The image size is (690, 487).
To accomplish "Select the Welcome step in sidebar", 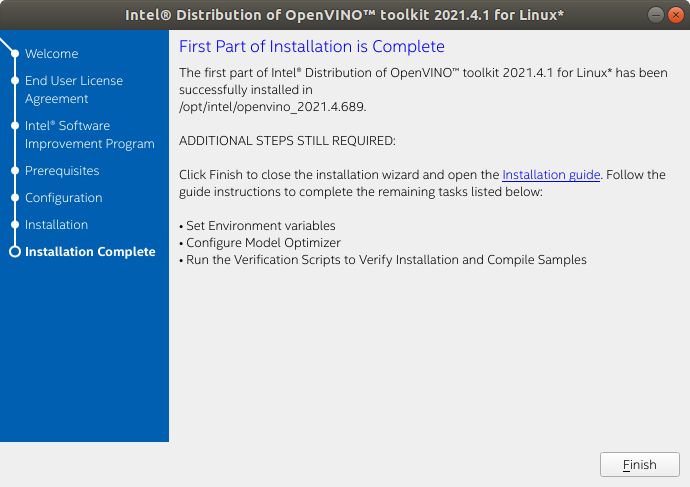I will click(51, 54).
